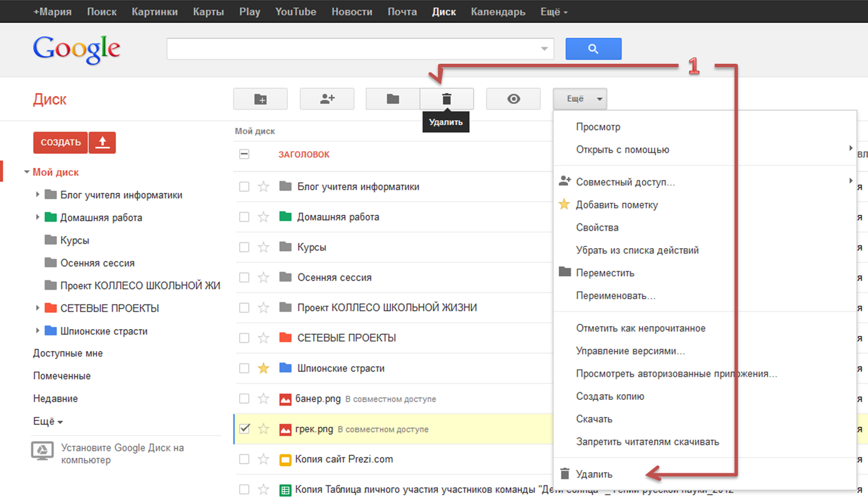This screenshot has height=502, width=868.
Task: Click the Google logo
Action: tap(76, 49)
